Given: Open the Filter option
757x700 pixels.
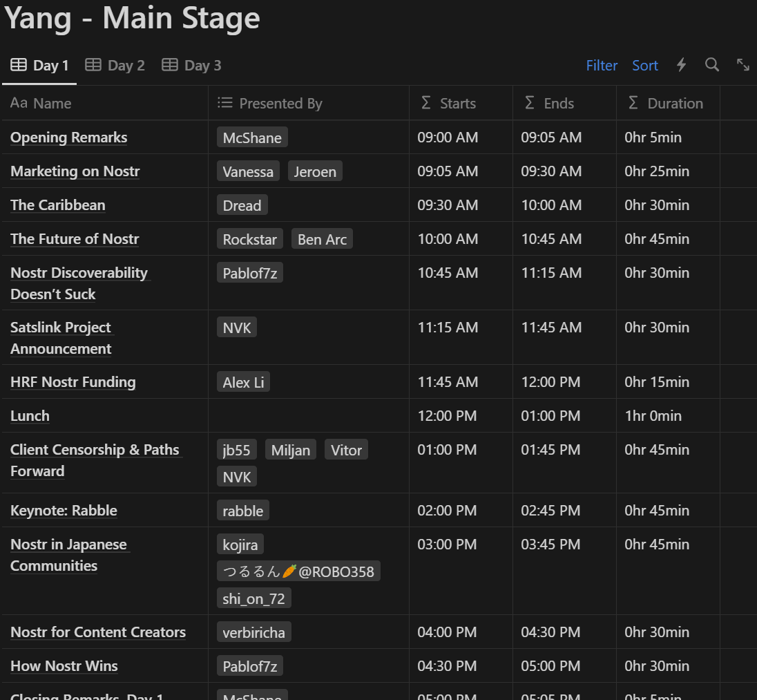Looking at the screenshot, I should click(x=602, y=66).
